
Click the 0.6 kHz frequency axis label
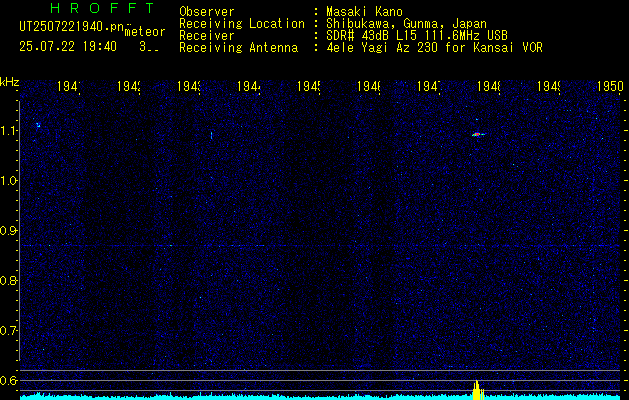pyautogui.click(x=9, y=380)
